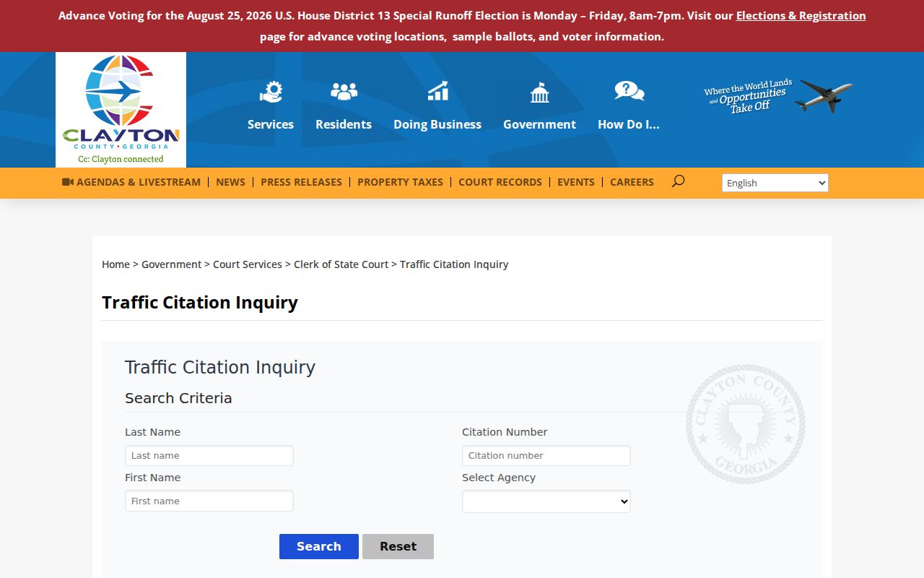Focus the Citation number input field
Viewport: 924px width, 578px height.
click(546, 455)
